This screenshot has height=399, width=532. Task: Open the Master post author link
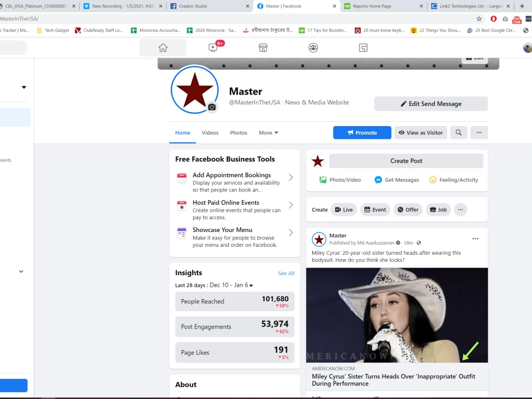click(338, 236)
